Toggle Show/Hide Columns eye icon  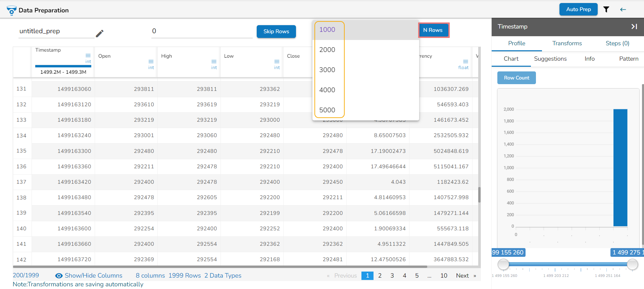point(59,276)
